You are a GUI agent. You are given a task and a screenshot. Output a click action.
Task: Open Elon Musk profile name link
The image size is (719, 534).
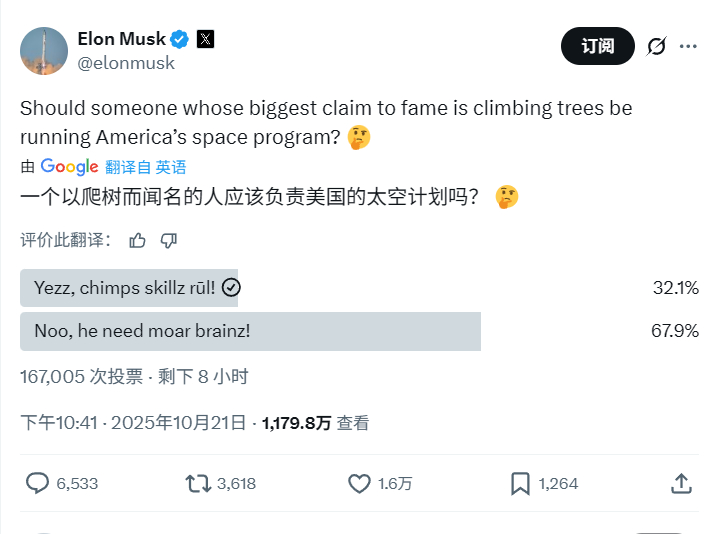click(x=122, y=39)
